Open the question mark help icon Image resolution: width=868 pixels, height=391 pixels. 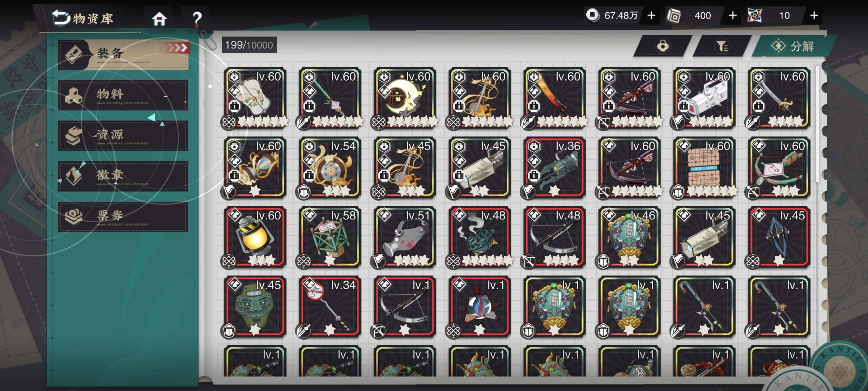[x=197, y=18]
